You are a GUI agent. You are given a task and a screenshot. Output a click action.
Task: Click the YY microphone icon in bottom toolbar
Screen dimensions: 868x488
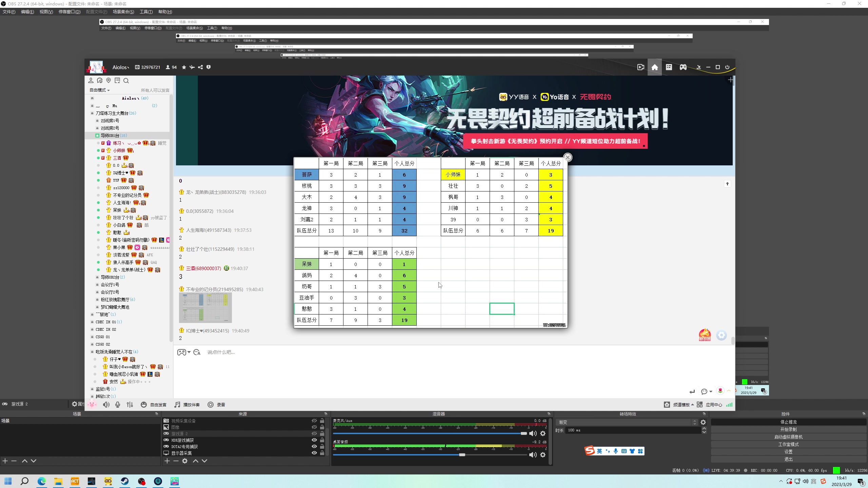point(118,405)
